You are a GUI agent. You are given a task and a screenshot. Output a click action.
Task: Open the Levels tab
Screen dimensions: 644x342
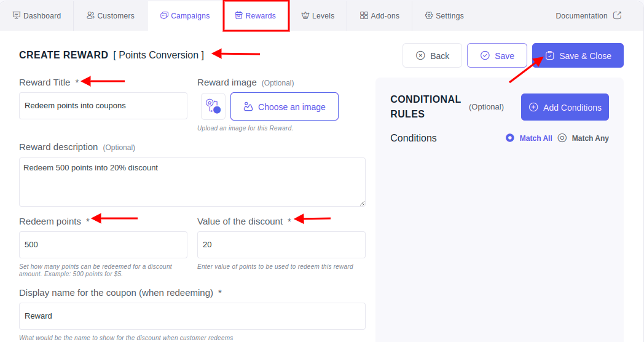[318, 15]
